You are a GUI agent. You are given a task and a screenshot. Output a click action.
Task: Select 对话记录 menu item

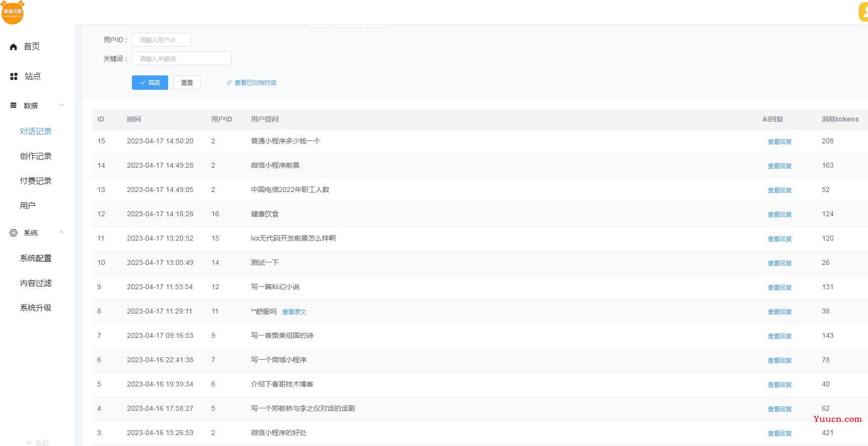click(x=36, y=131)
